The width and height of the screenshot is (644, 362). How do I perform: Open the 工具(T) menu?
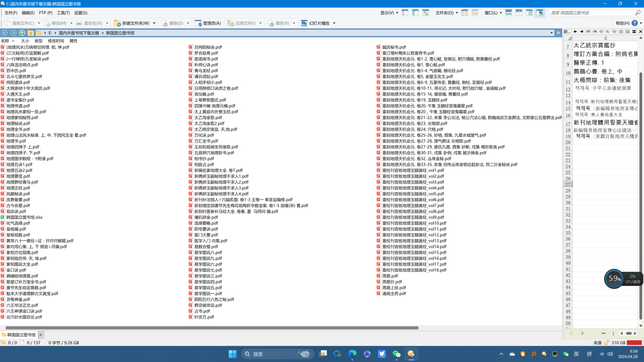tap(63, 13)
